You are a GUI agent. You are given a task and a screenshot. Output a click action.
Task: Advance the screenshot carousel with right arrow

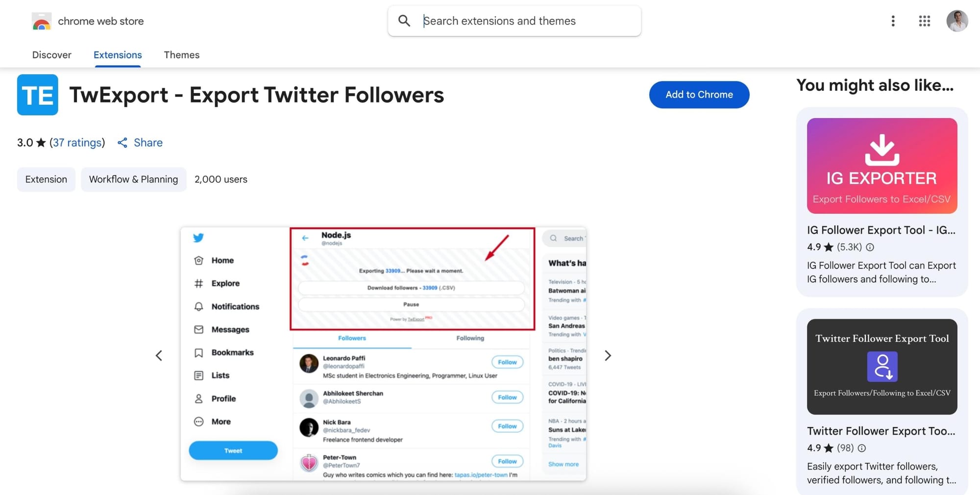[x=608, y=355]
